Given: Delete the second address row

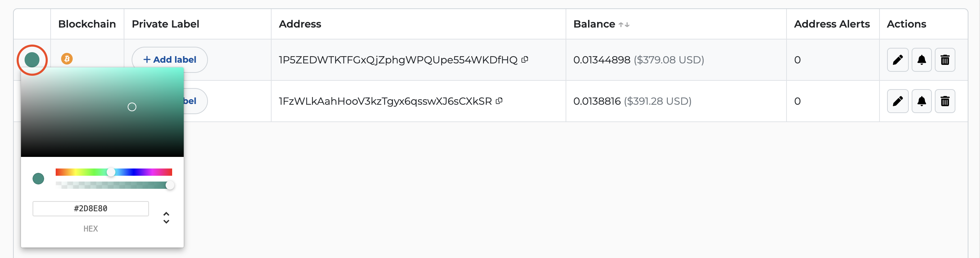Looking at the screenshot, I should [945, 101].
